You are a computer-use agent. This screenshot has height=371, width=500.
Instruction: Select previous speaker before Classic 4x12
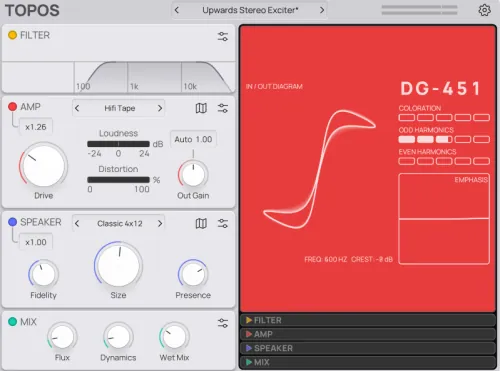pyautogui.click(x=77, y=223)
